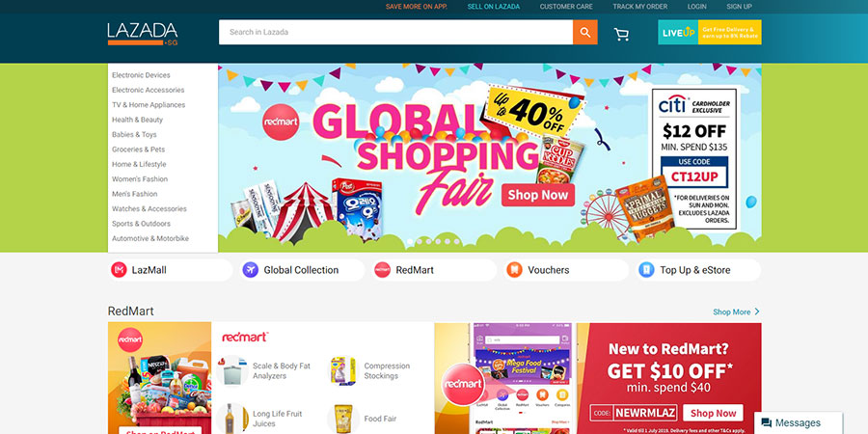868x434 pixels.
Task: Select the Global Collection airplane icon
Action: [251, 270]
